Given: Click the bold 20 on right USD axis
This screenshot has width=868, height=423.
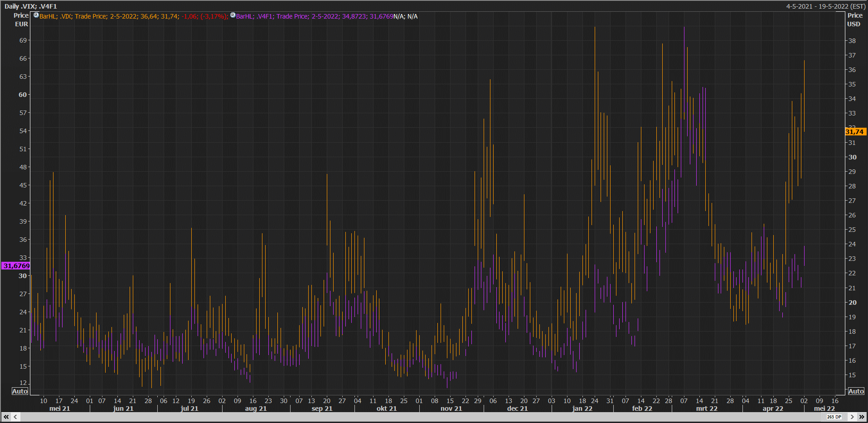Looking at the screenshot, I should coord(853,303).
